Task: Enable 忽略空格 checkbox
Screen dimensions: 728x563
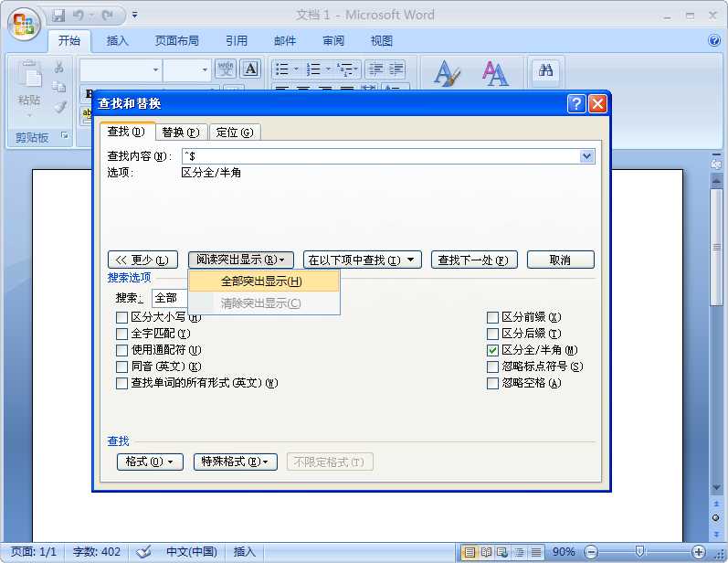Action: 492,383
